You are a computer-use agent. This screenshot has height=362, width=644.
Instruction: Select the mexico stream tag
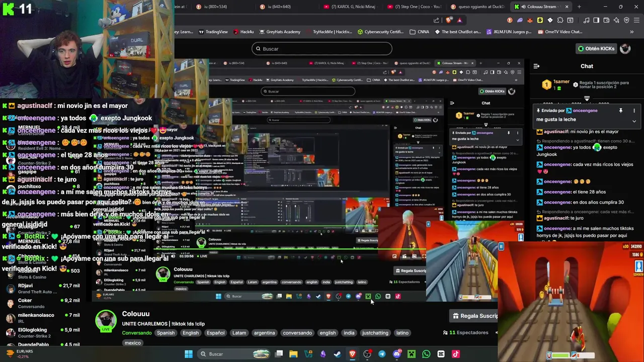click(132, 343)
